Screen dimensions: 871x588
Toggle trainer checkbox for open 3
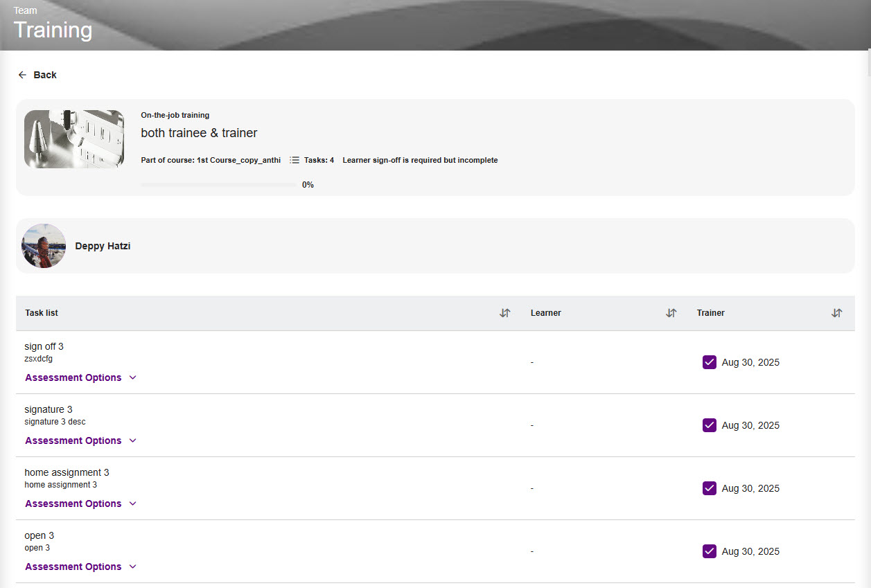[x=709, y=551]
